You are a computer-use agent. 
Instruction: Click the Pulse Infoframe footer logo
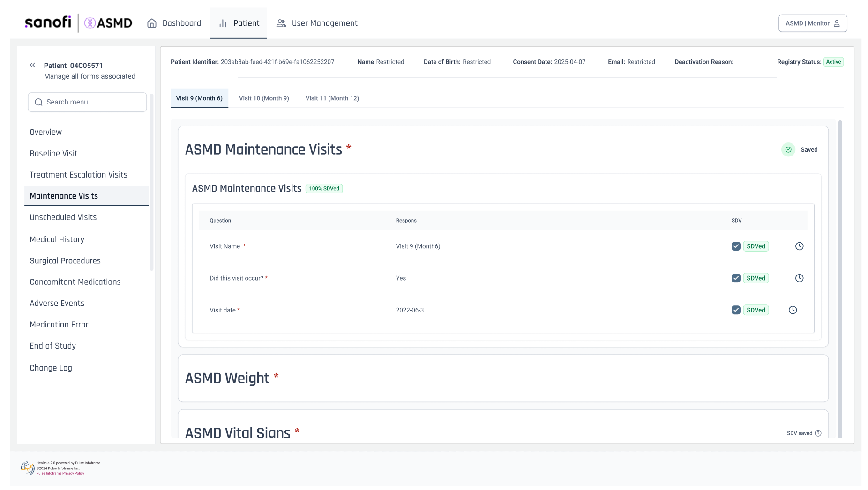(x=28, y=468)
